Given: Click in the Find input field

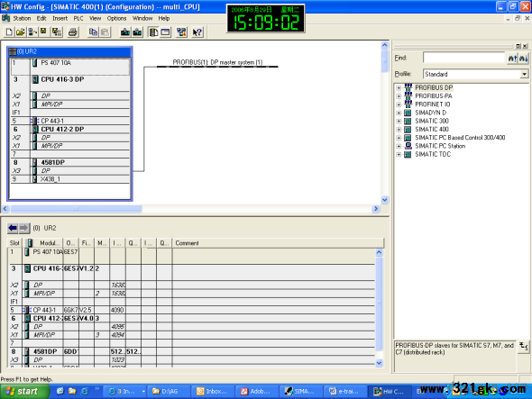Looking at the screenshot, I should tap(463, 58).
